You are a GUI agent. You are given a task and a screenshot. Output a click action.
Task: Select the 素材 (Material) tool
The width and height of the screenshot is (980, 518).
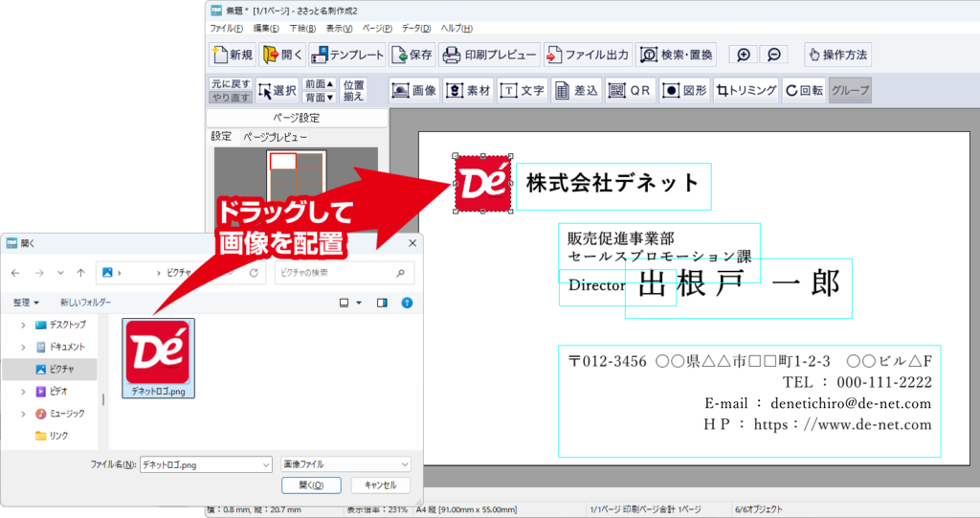pos(468,90)
